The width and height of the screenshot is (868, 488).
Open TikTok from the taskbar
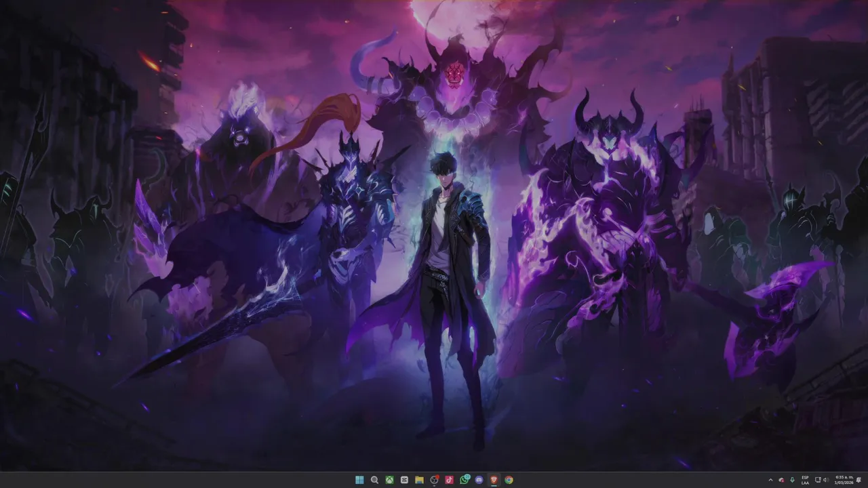[449, 480]
